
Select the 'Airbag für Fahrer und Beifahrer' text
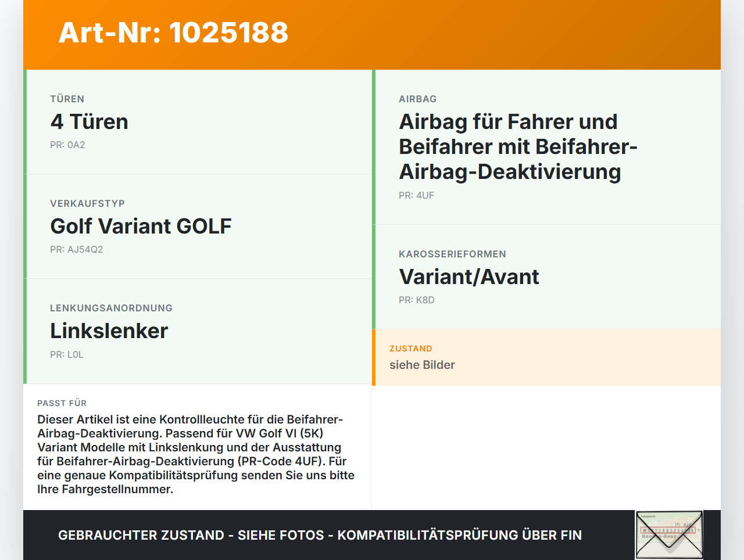click(x=518, y=147)
